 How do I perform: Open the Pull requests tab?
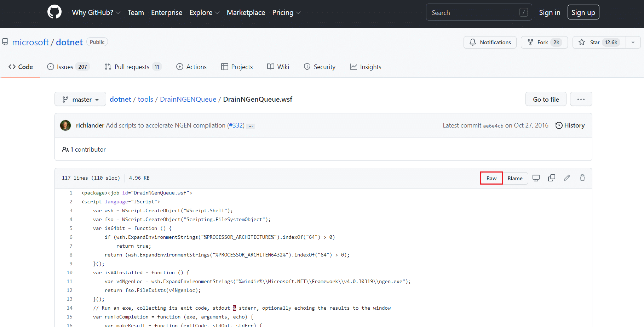tap(133, 67)
